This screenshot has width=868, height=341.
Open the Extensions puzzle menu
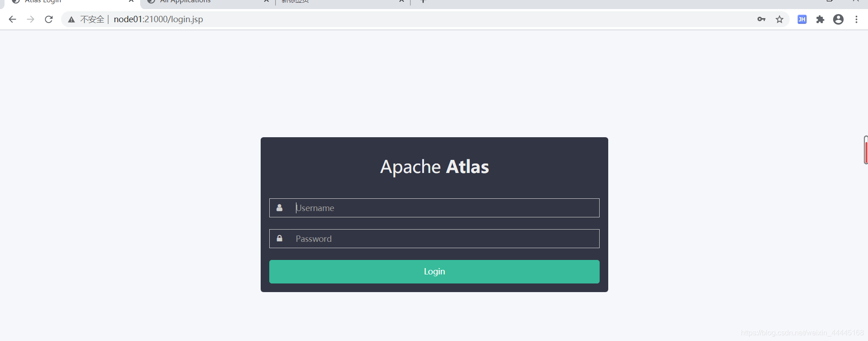pyautogui.click(x=820, y=19)
